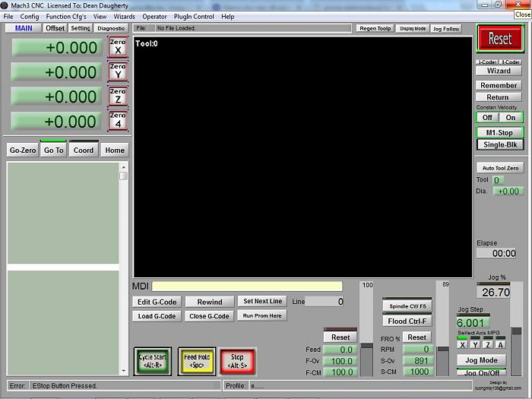This screenshot has width=532, height=399.
Task: Zero the Z axis readout
Action: coord(118,95)
